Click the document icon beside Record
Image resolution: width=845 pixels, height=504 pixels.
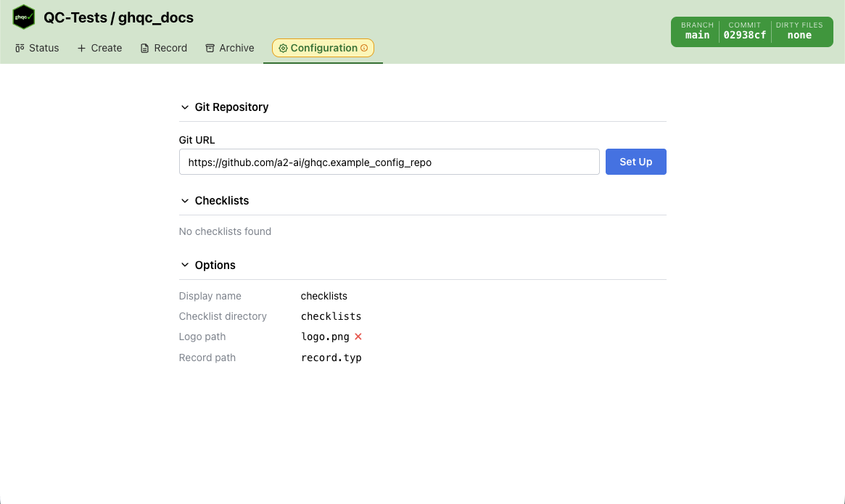tap(144, 48)
